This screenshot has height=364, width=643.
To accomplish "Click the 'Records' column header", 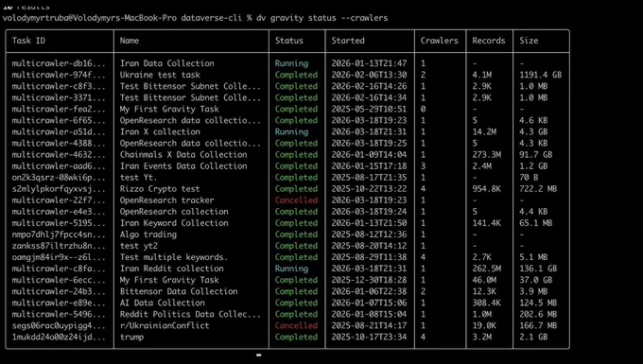I will pyautogui.click(x=489, y=41).
